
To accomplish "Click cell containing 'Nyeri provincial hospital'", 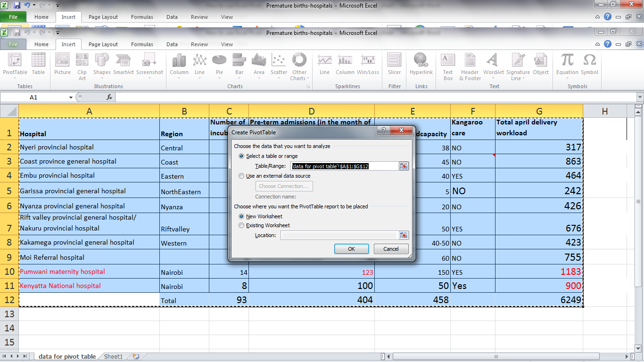I will [x=89, y=147].
